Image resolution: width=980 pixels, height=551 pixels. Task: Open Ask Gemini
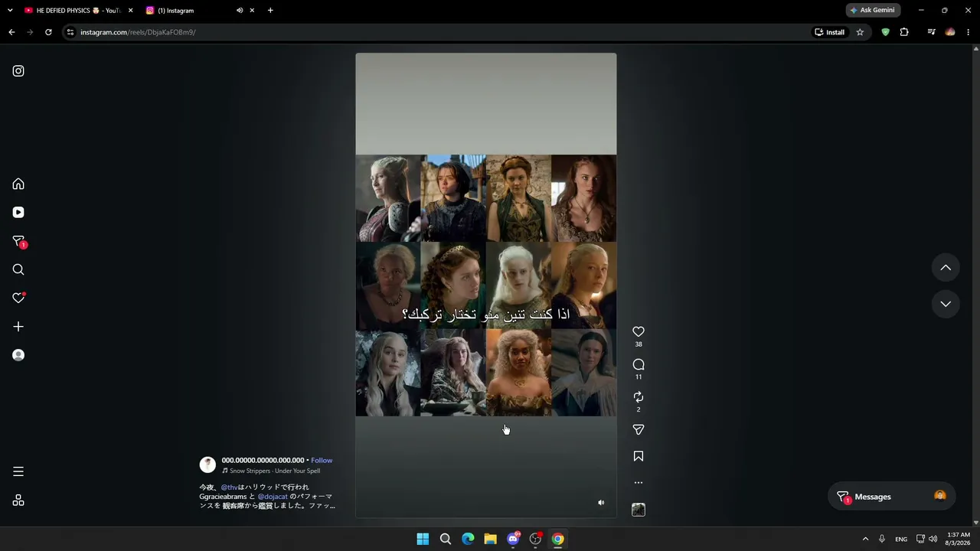(x=872, y=10)
